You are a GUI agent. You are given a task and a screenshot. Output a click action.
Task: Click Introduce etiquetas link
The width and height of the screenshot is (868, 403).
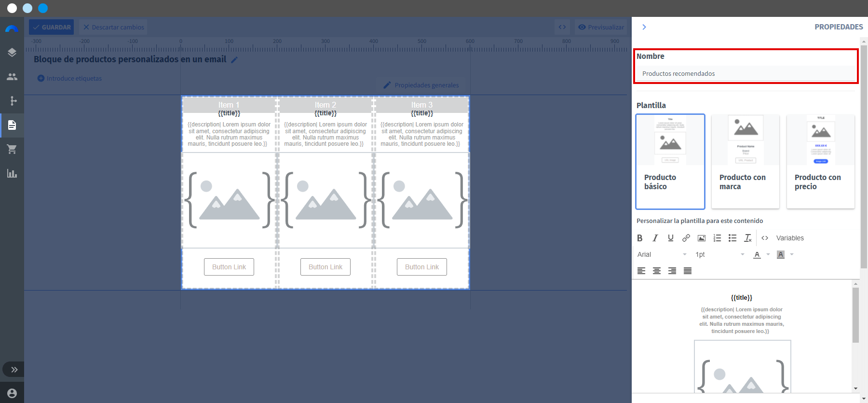pyautogui.click(x=69, y=78)
